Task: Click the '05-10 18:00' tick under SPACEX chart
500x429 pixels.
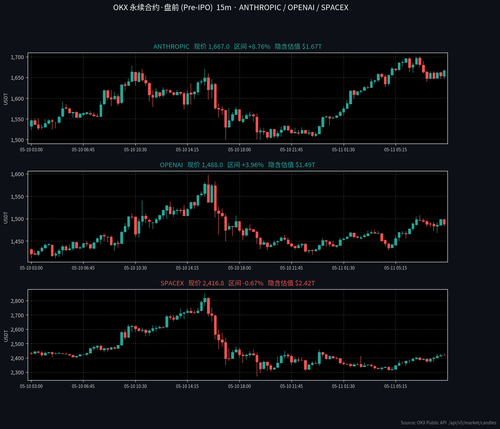Action: coord(239,387)
